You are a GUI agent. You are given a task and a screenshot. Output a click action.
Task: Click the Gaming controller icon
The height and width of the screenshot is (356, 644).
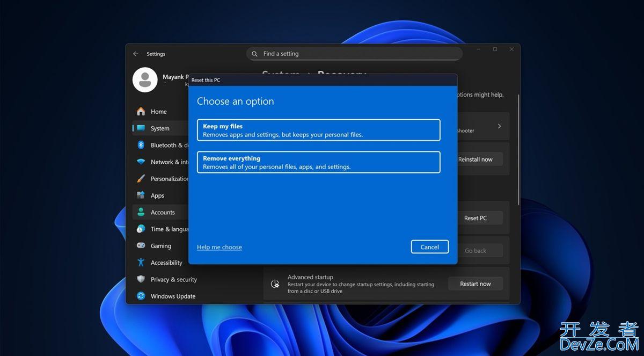click(141, 245)
